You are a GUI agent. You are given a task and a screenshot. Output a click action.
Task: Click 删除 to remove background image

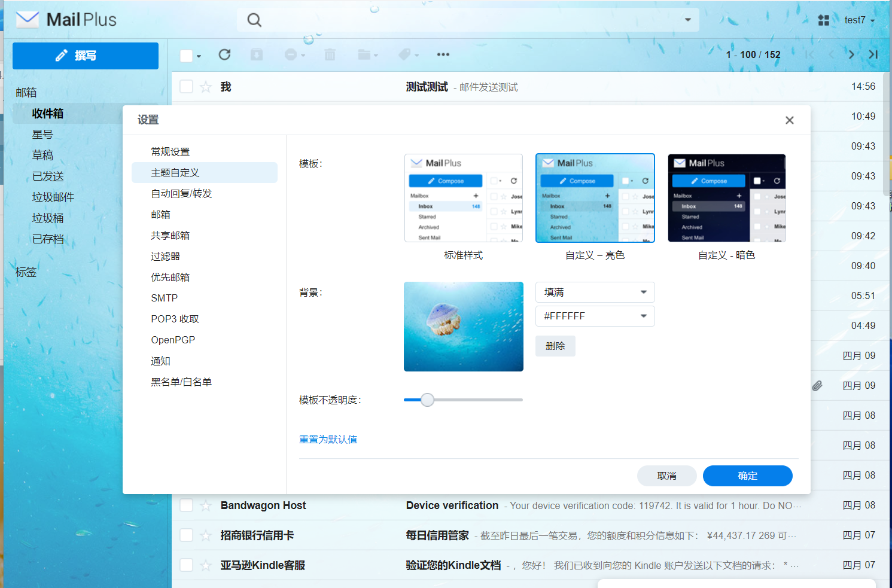click(555, 346)
